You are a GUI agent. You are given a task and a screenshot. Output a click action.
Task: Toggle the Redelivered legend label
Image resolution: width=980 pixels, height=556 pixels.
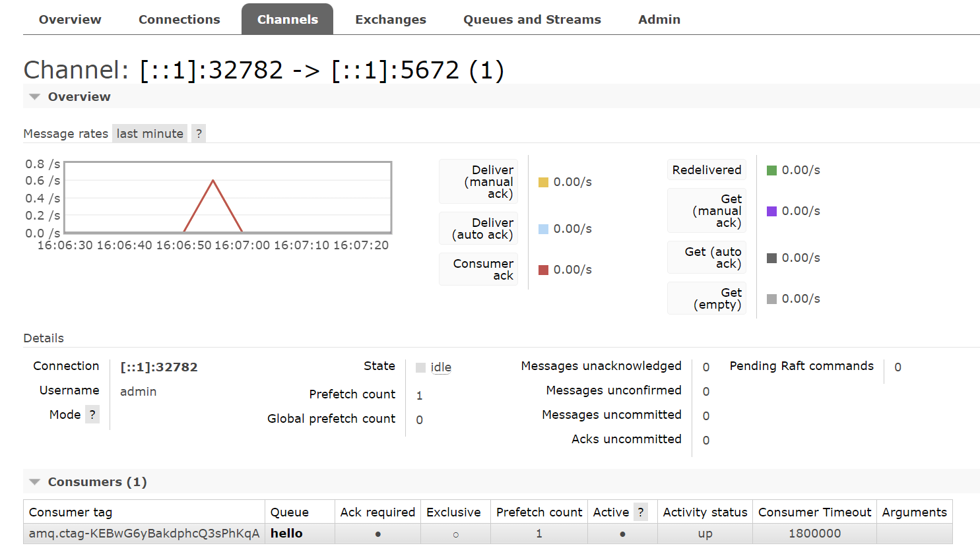[707, 170]
